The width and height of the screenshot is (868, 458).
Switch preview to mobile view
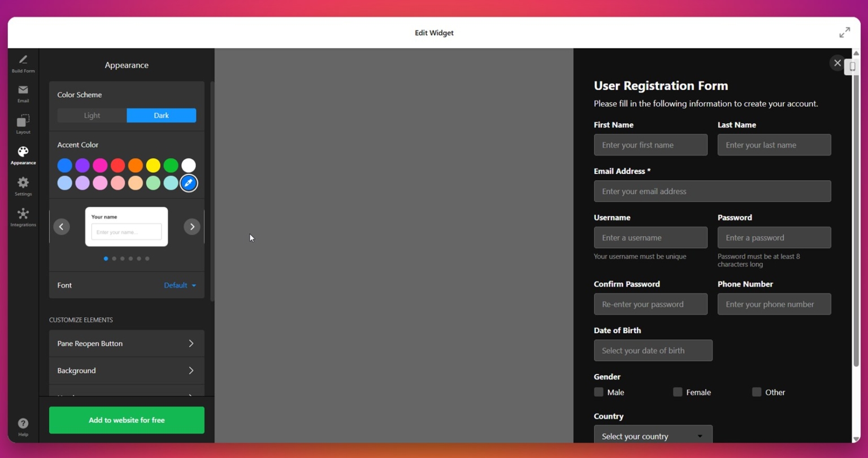pos(852,66)
